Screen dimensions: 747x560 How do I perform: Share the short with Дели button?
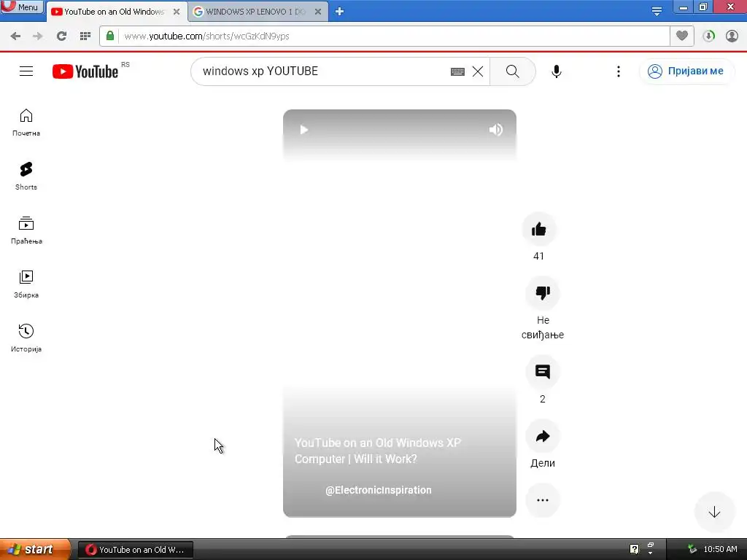point(543,436)
